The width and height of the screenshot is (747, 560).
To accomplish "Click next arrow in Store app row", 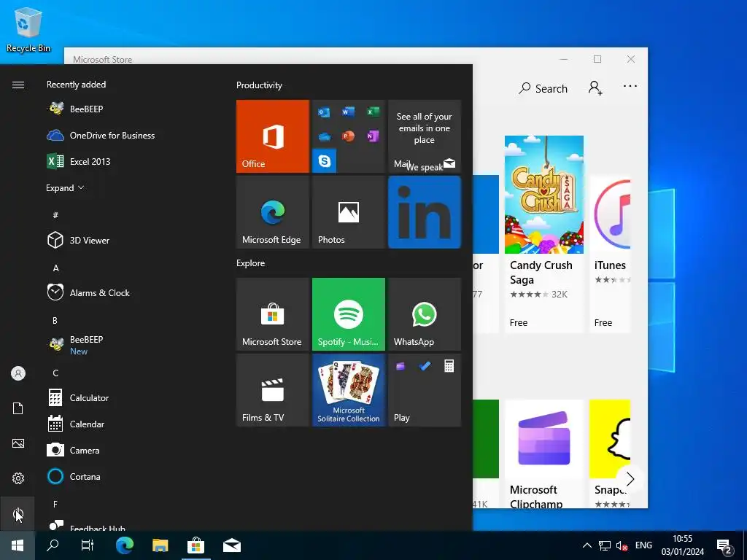I will click(630, 478).
